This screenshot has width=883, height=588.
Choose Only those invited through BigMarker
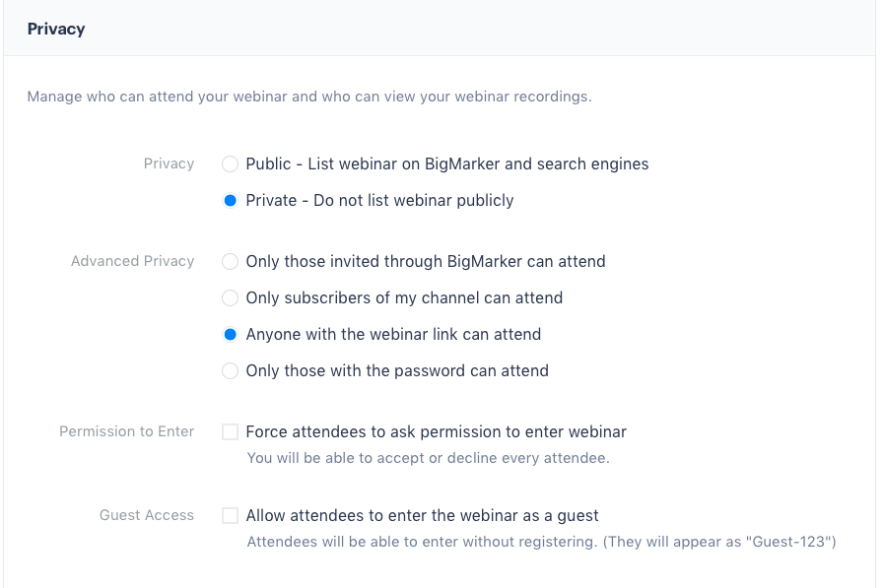pyautogui.click(x=230, y=262)
